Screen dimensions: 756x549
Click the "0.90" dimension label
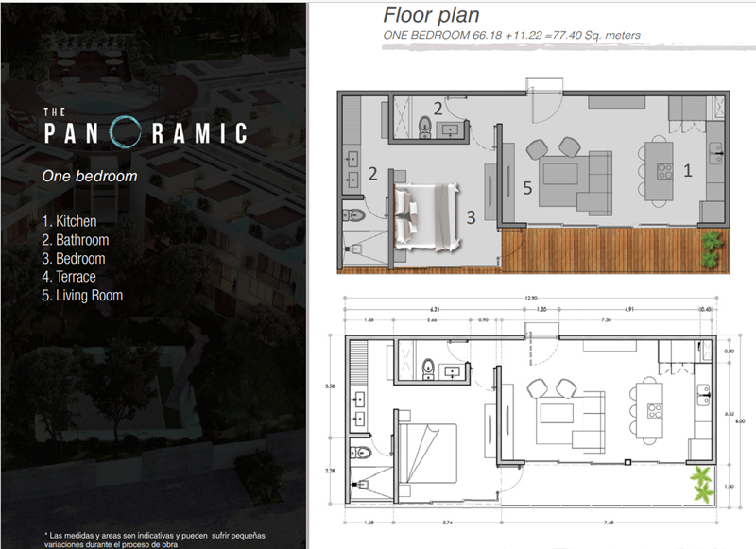[x=483, y=320]
